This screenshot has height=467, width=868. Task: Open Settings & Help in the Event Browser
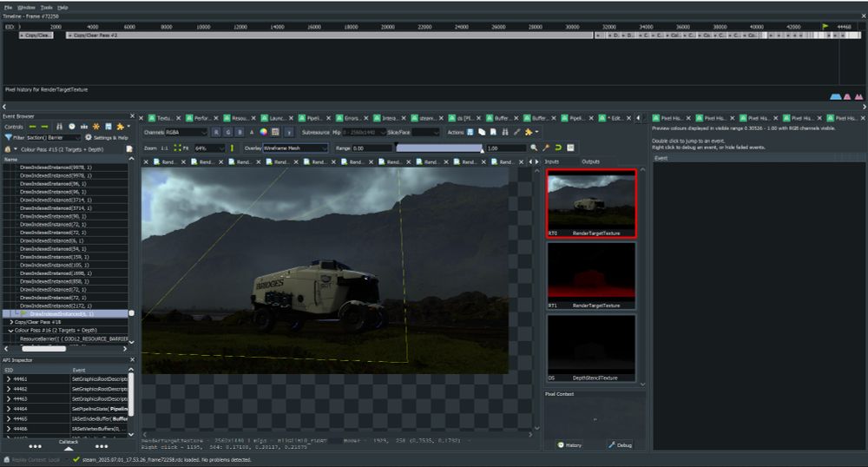pos(106,137)
